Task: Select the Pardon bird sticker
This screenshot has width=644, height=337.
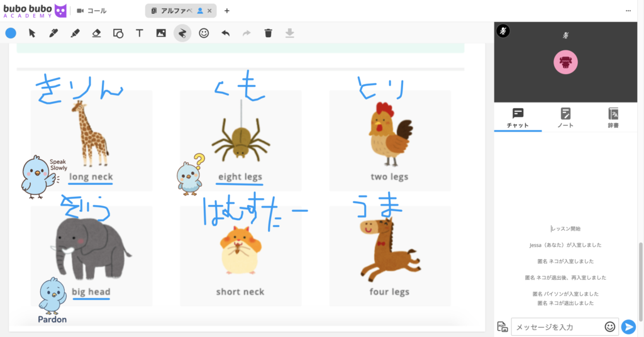Action: (52, 300)
